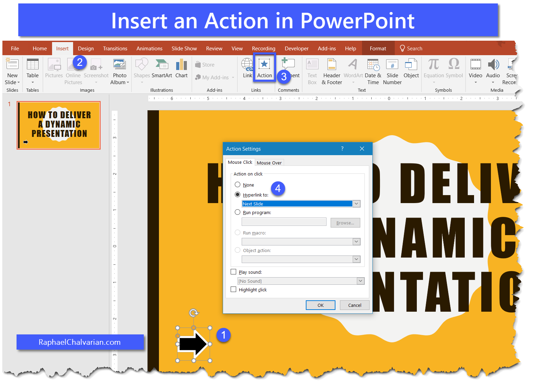The width and height of the screenshot is (533, 392).
Task: Expand the Video dropdown arrow
Action: [x=475, y=82]
